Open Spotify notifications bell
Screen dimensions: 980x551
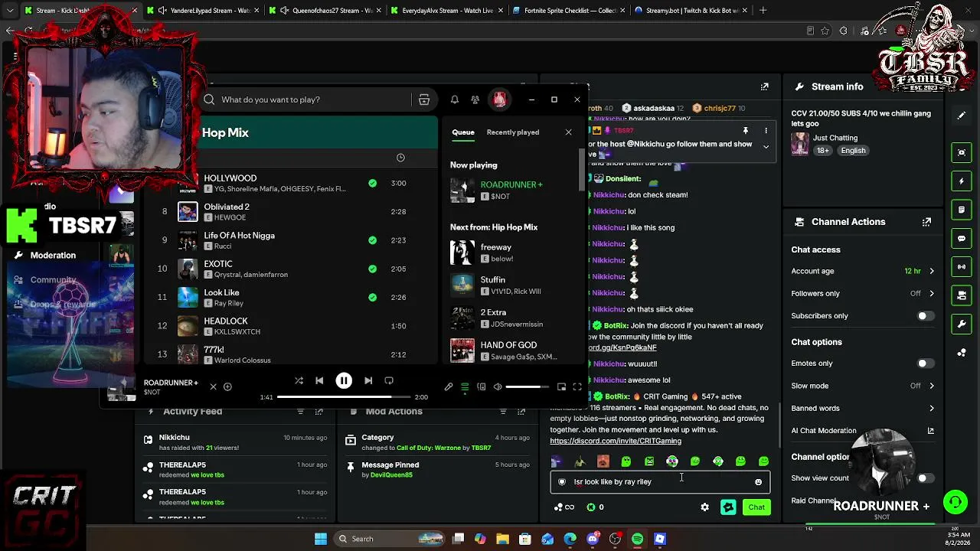(455, 99)
